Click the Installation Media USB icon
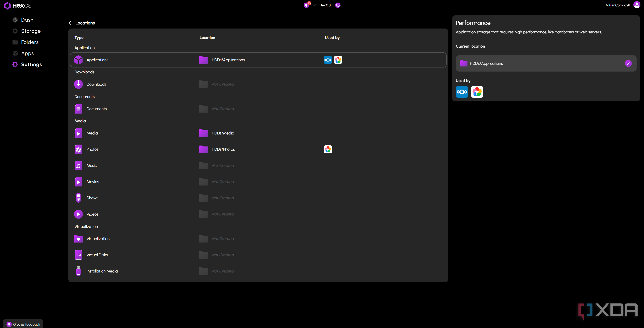 [x=78, y=271]
